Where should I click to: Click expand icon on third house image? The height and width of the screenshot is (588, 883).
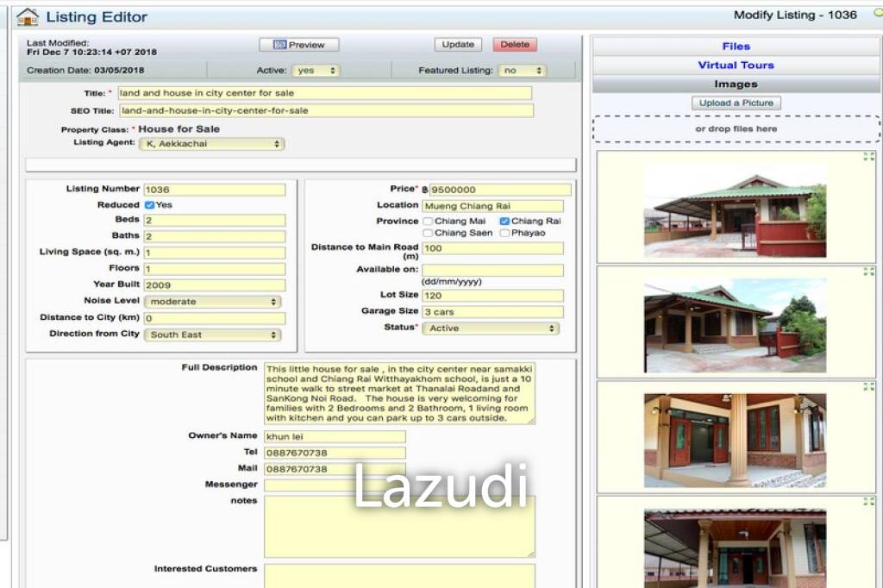point(868,386)
